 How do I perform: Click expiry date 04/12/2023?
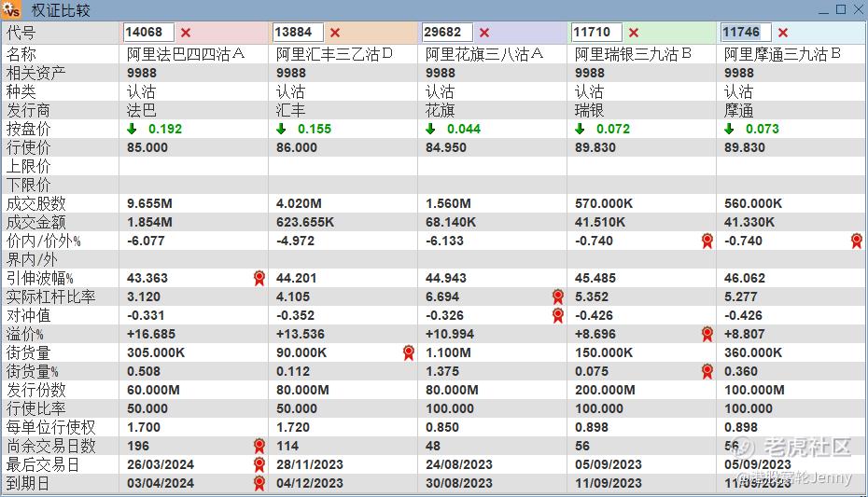click(310, 483)
